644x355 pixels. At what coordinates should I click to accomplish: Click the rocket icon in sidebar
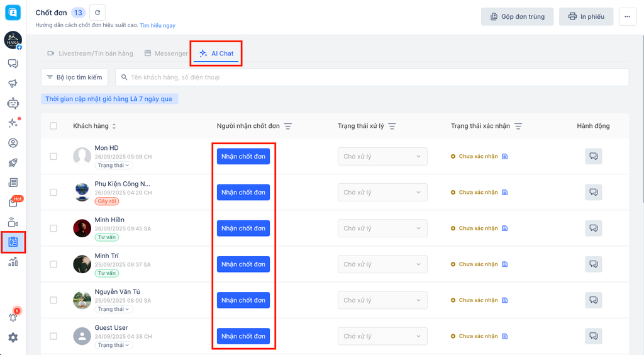click(13, 163)
